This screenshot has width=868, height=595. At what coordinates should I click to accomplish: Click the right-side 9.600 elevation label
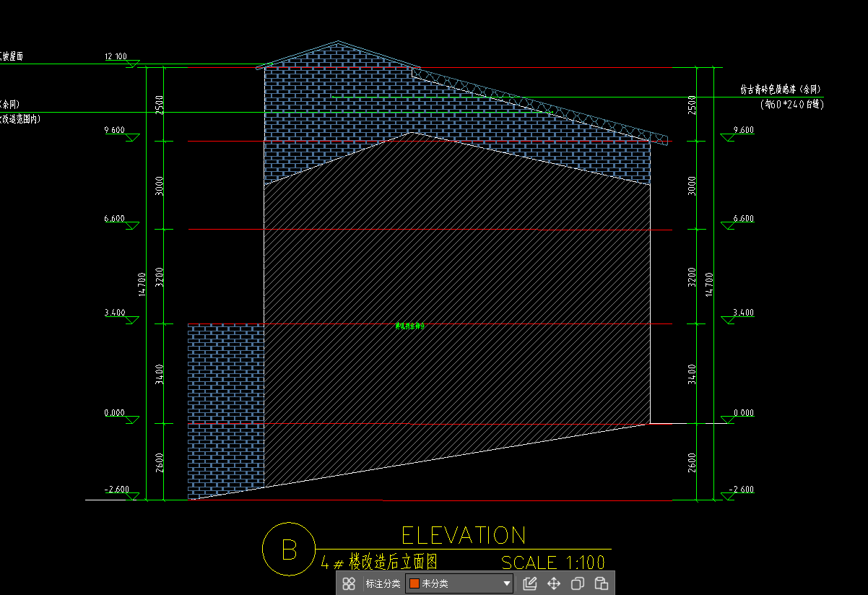743,130
